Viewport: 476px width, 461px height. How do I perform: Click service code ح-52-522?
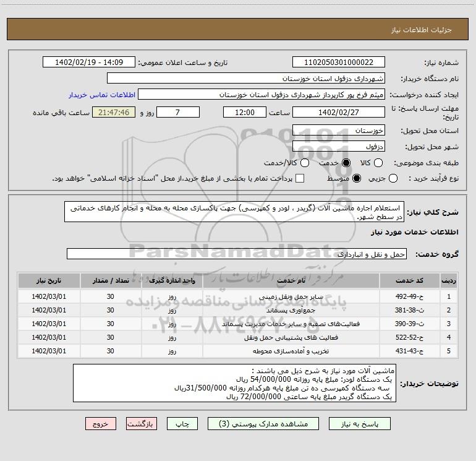(409, 337)
